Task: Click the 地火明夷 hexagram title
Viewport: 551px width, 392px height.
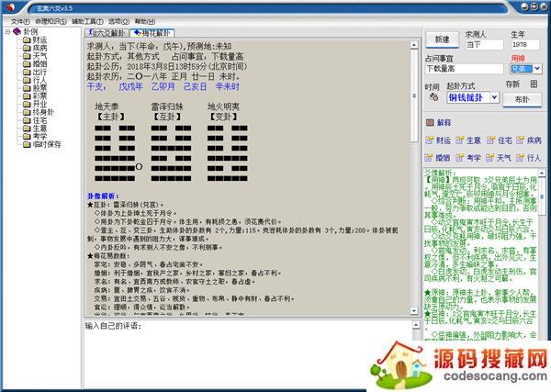Action: pos(223,106)
